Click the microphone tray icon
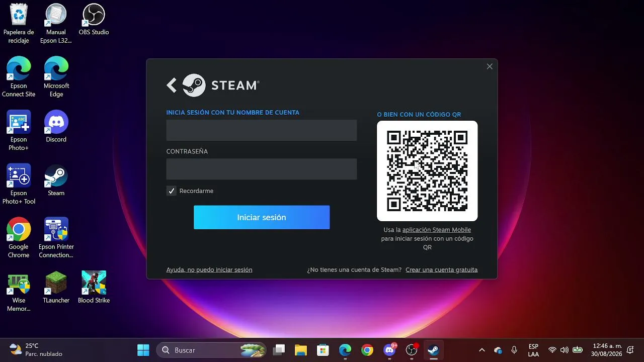Viewport: 644px width, 362px height. (x=514, y=350)
